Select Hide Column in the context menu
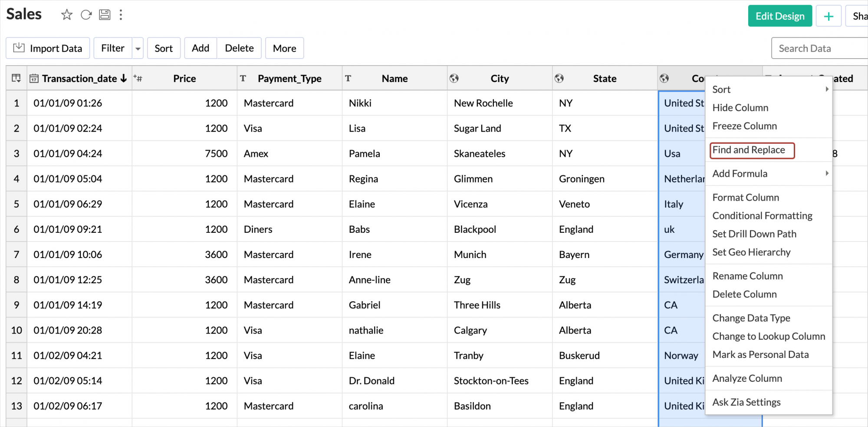The image size is (868, 427). [x=740, y=107]
